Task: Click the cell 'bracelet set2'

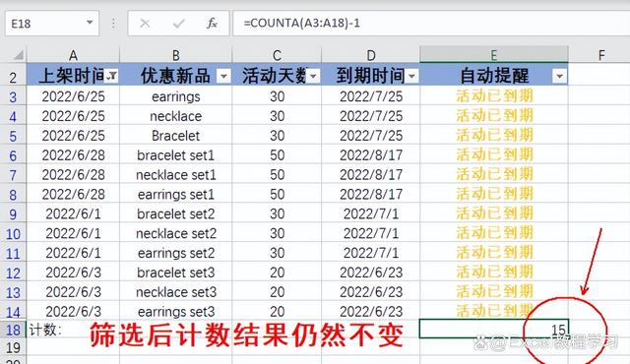Action: click(x=175, y=213)
